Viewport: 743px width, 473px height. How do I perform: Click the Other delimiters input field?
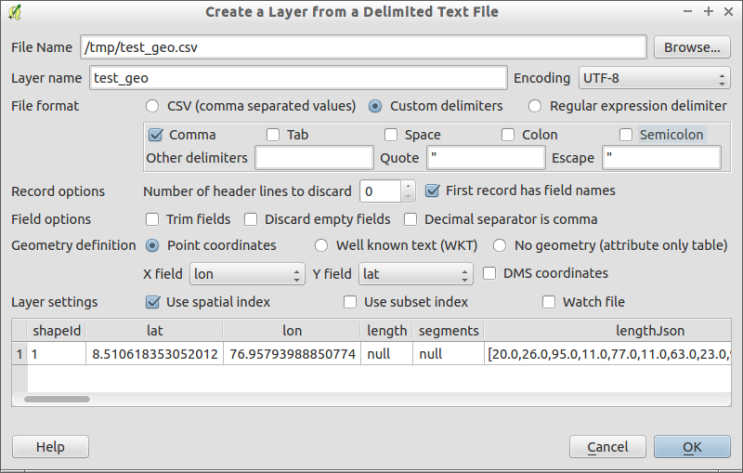[x=314, y=158]
